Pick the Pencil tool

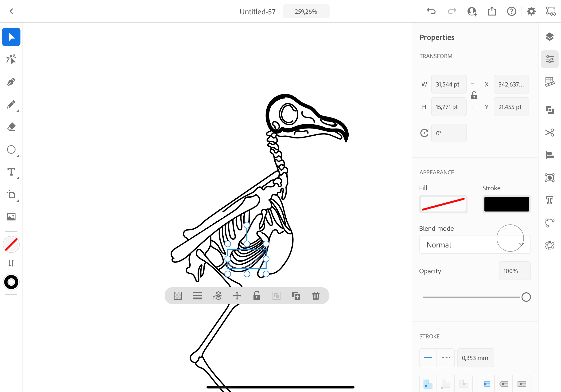pos(11,105)
